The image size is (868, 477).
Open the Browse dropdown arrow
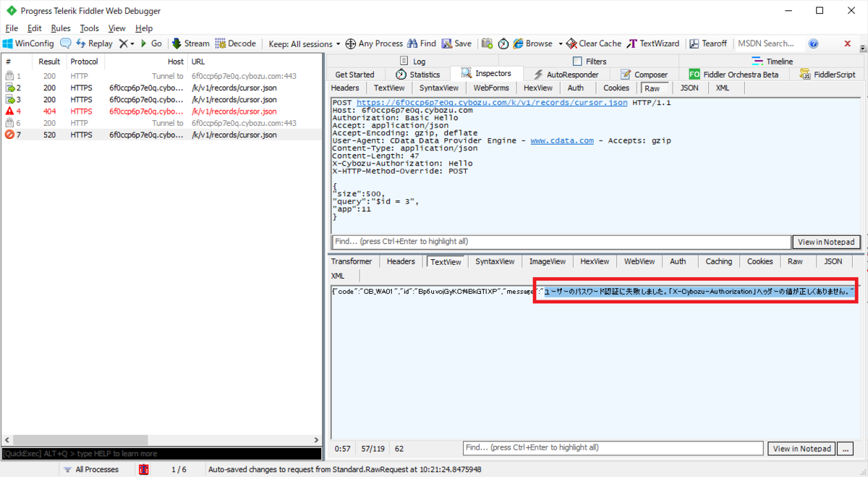pyautogui.click(x=561, y=43)
